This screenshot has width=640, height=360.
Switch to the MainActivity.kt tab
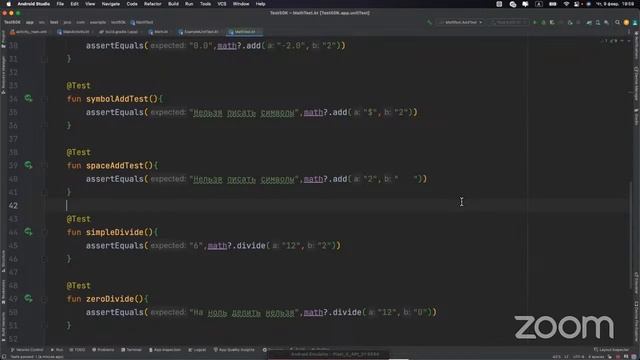pos(75,32)
